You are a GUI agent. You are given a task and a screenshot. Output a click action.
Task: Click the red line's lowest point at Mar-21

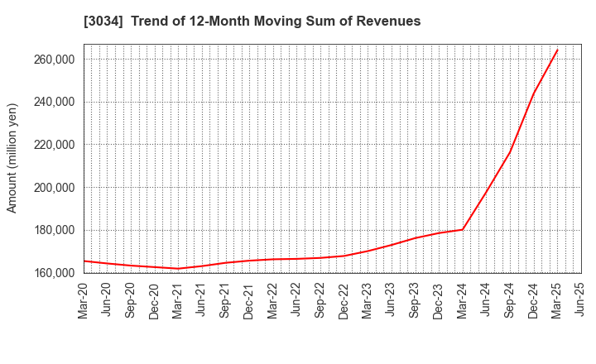coord(178,269)
